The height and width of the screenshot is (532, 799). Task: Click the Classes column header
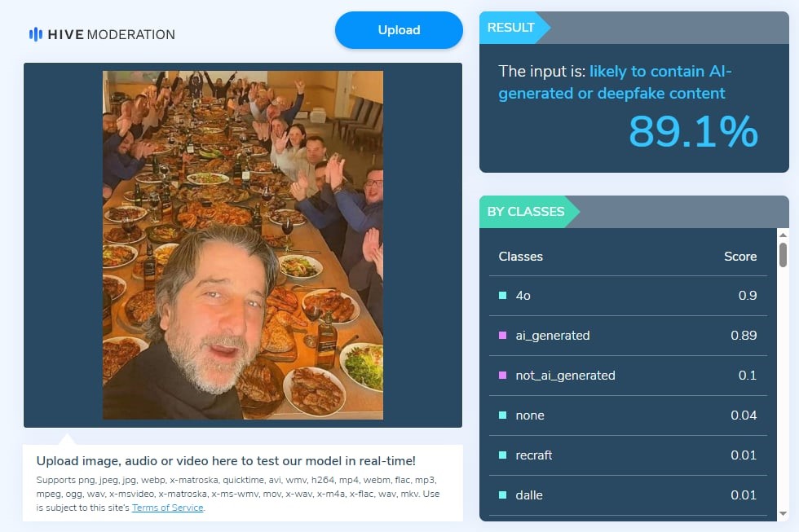[520, 257]
